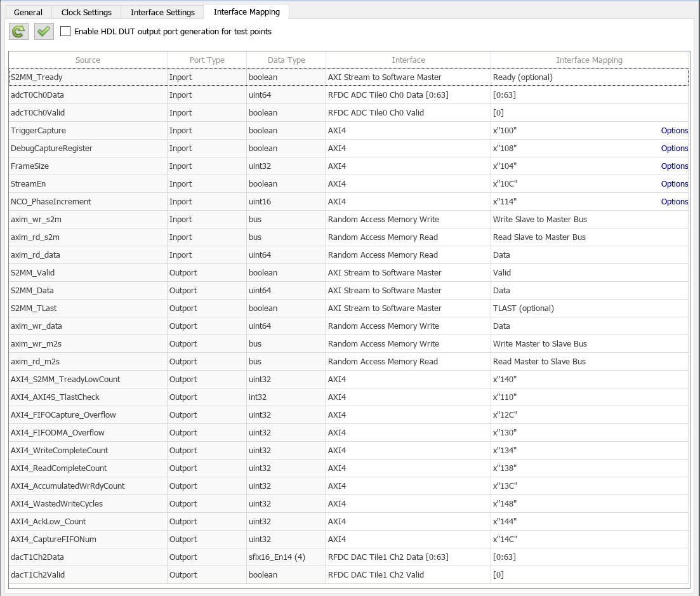Open Options for NCO_PhaseIncrement
Image resolution: width=700 pixels, height=596 pixels.
tap(674, 202)
